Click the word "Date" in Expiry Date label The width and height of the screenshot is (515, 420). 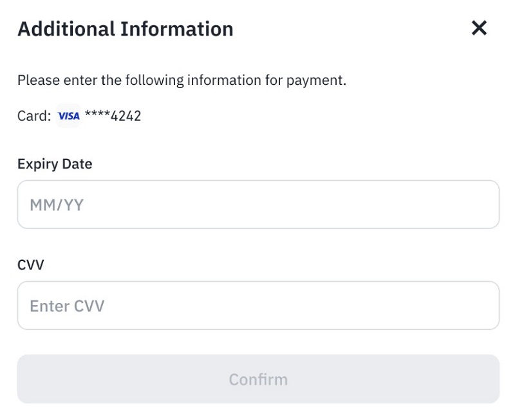click(77, 164)
